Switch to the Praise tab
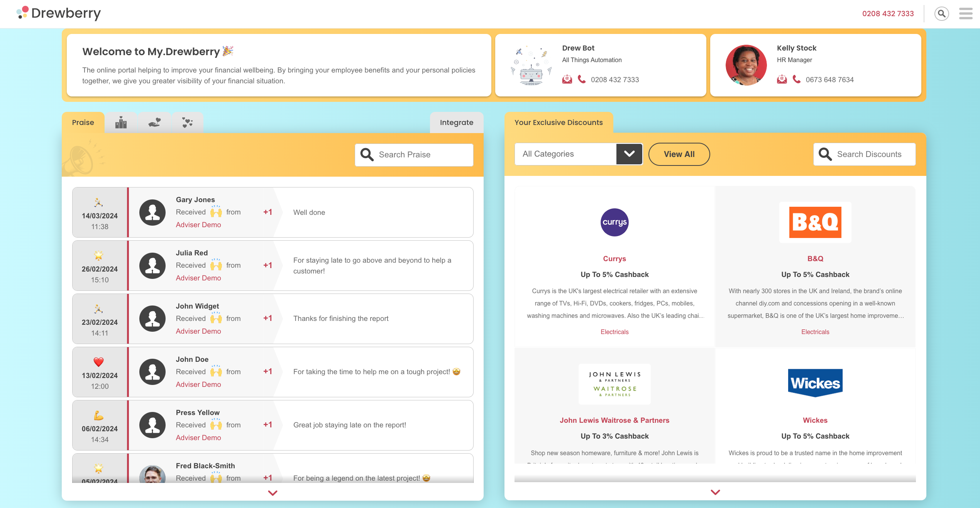Image resolution: width=980 pixels, height=508 pixels. pyautogui.click(x=83, y=123)
